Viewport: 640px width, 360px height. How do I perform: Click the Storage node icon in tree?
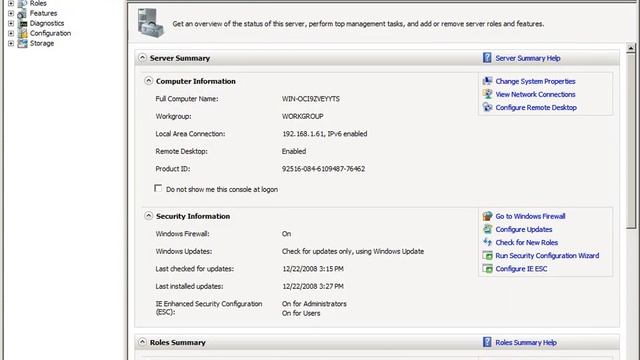click(22, 43)
